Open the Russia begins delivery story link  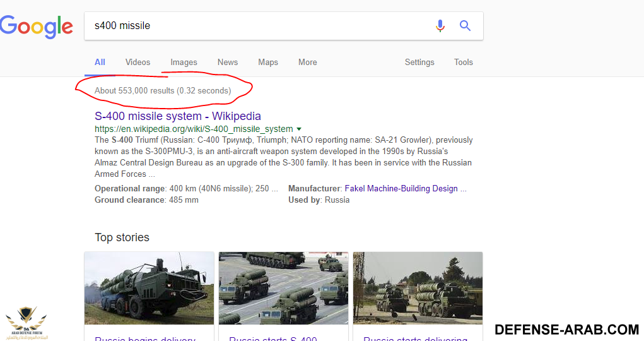tap(145, 338)
